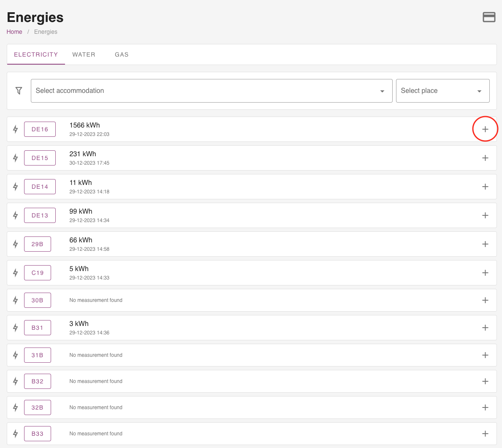This screenshot has height=448, width=502.
Task: Select the 99 kWh reading
Action: (x=81, y=212)
